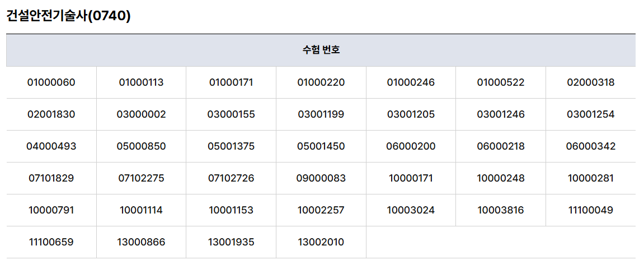The width and height of the screenshot is (644, 269).
Task: Click on cell 03001199
Action: tap(321, 114)
